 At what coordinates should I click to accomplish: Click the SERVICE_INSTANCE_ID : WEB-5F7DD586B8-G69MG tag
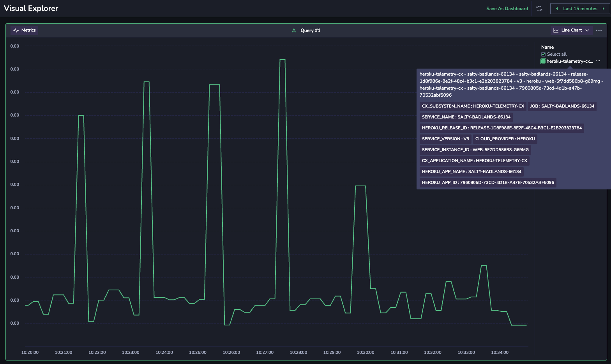point(475,150)
